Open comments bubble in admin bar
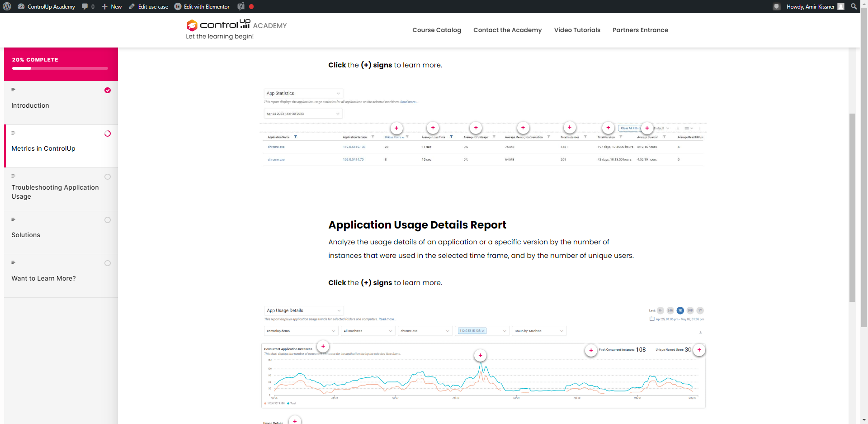868x424 pixels. (x=88, y=6)
